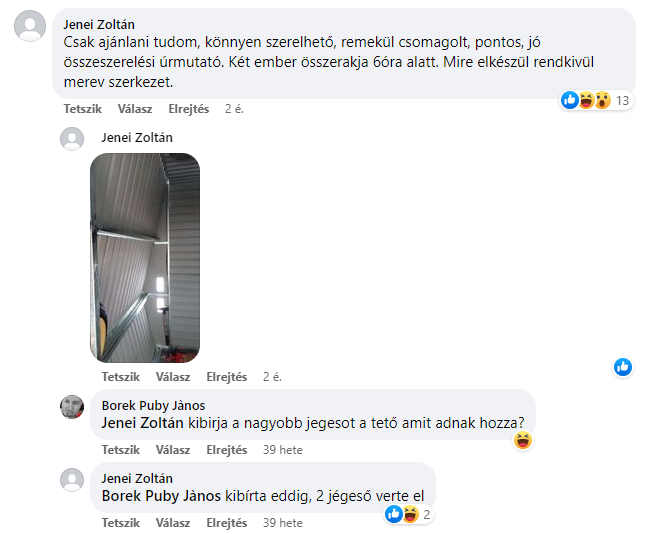Click the Jenei Zoltán mention in Borek's comment

pyautogui.click(x=143, y=423)
